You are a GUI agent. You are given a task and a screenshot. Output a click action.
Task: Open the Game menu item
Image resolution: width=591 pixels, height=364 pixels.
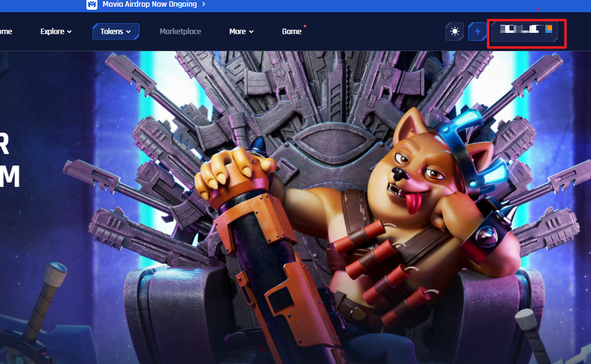tap(292, 32)
